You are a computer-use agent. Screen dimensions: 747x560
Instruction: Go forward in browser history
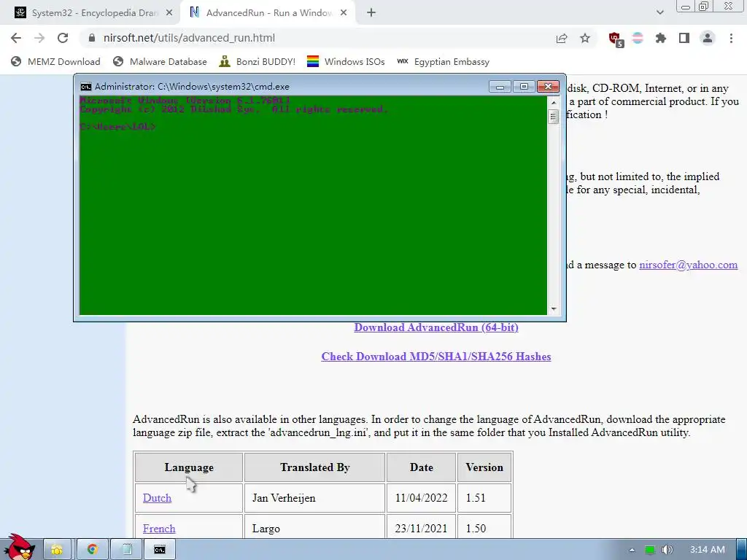(x=39, y=38)
